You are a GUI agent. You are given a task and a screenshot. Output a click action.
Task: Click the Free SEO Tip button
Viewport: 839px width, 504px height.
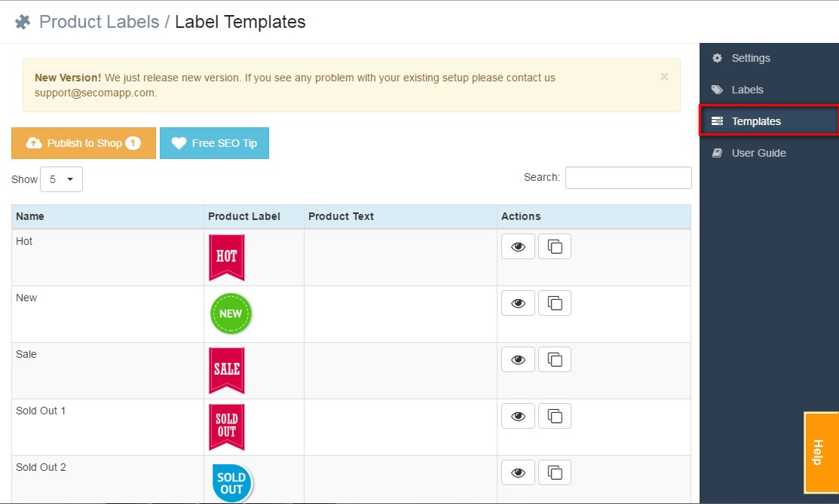point(214,143)
